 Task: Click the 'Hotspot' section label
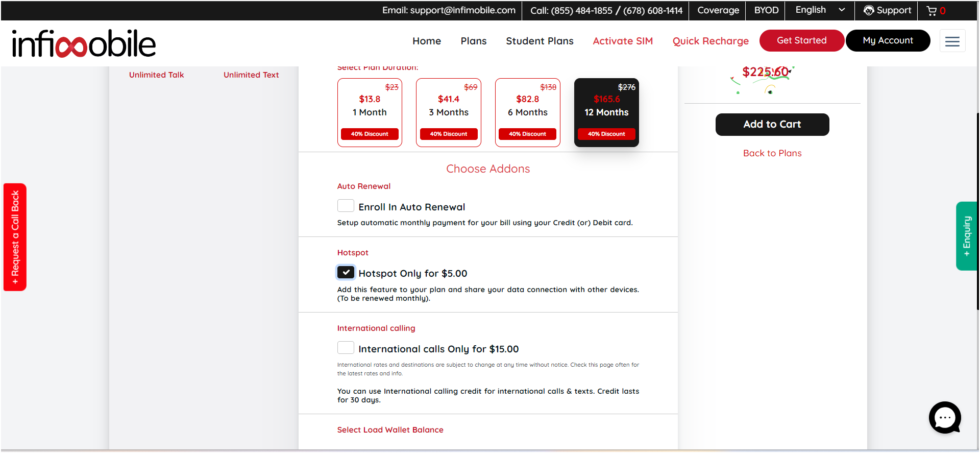coord(353,253)
